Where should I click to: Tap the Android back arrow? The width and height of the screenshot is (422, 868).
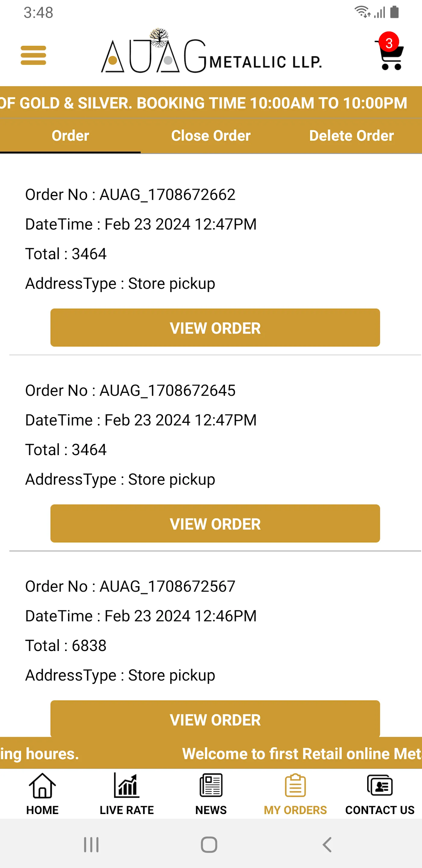point(327,845)
